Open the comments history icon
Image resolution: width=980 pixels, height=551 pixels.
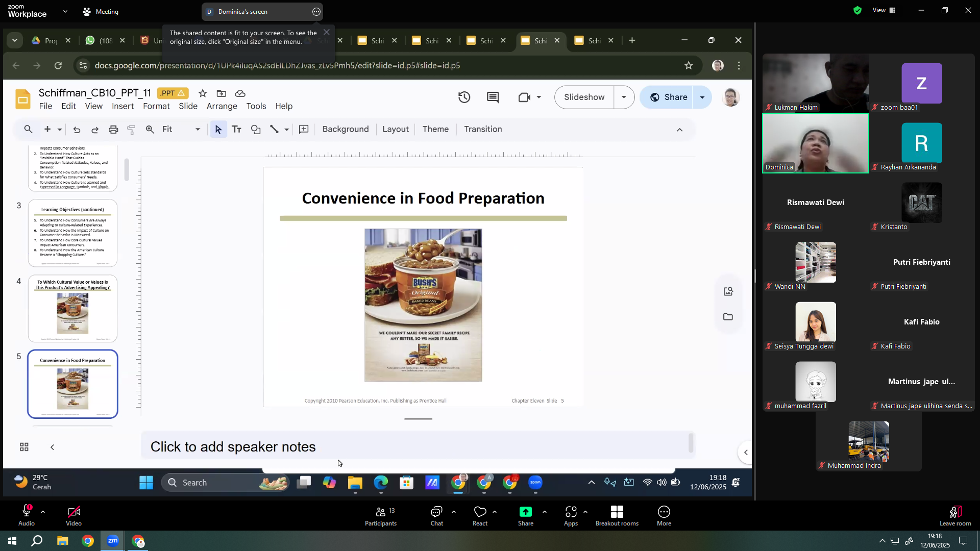[493, 97]
